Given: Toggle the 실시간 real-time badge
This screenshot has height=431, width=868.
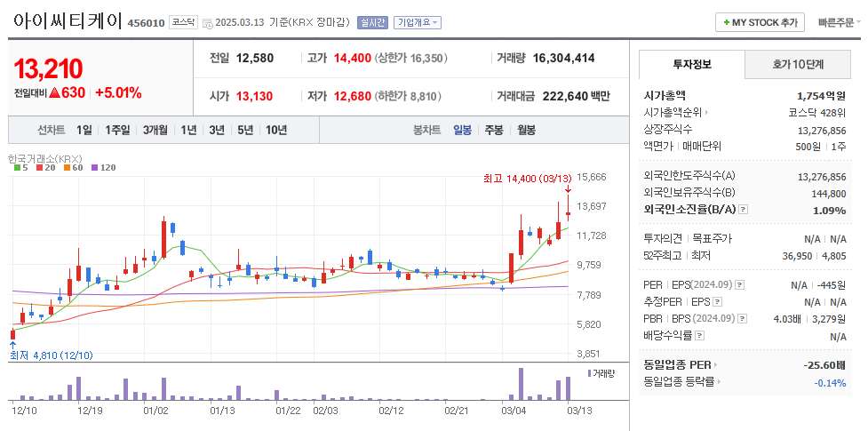Looking at the screenshot, I should [372, 23].
